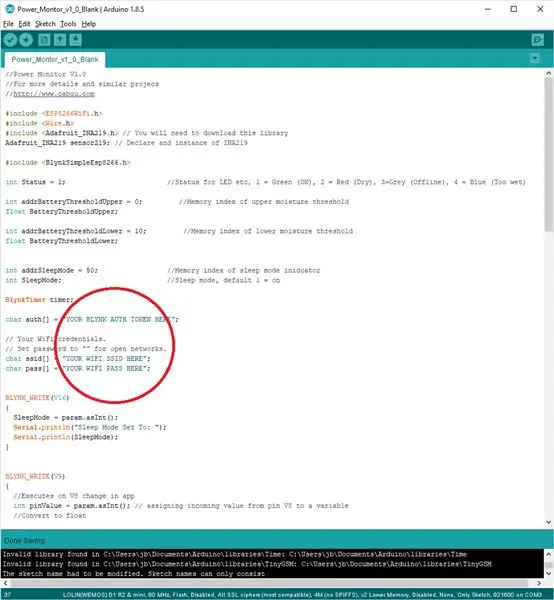Click the console message about sketch name modified
The width and height of the screenshot is (554, 600).
pos(134,574)
